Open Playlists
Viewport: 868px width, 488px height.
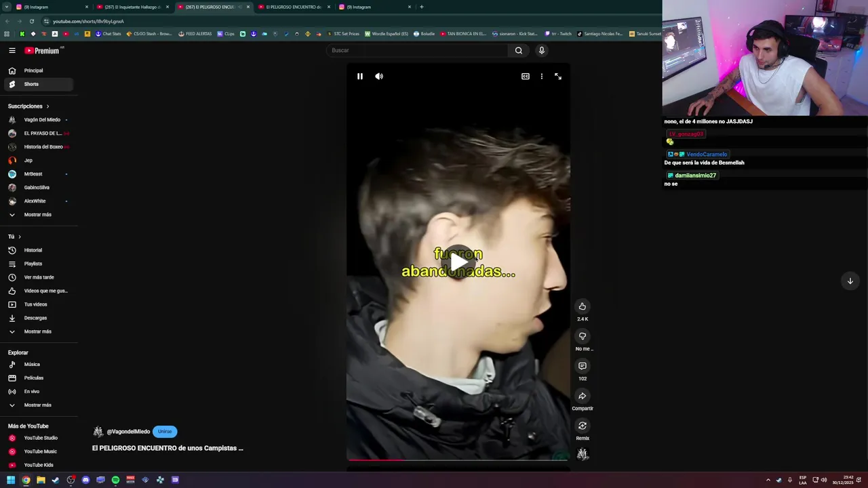(x=39, y=264)
